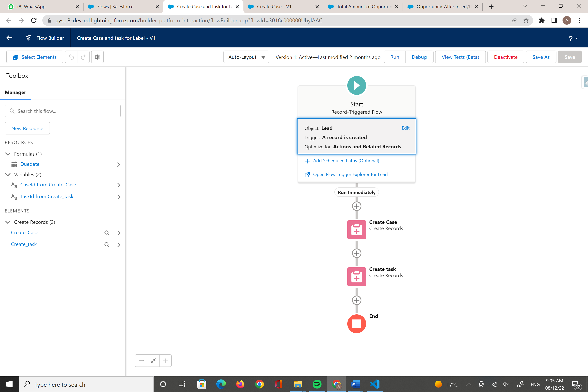Open the Auto-Layout dropdown
Viewport: 588px width, 392px height.
(246, 57)
